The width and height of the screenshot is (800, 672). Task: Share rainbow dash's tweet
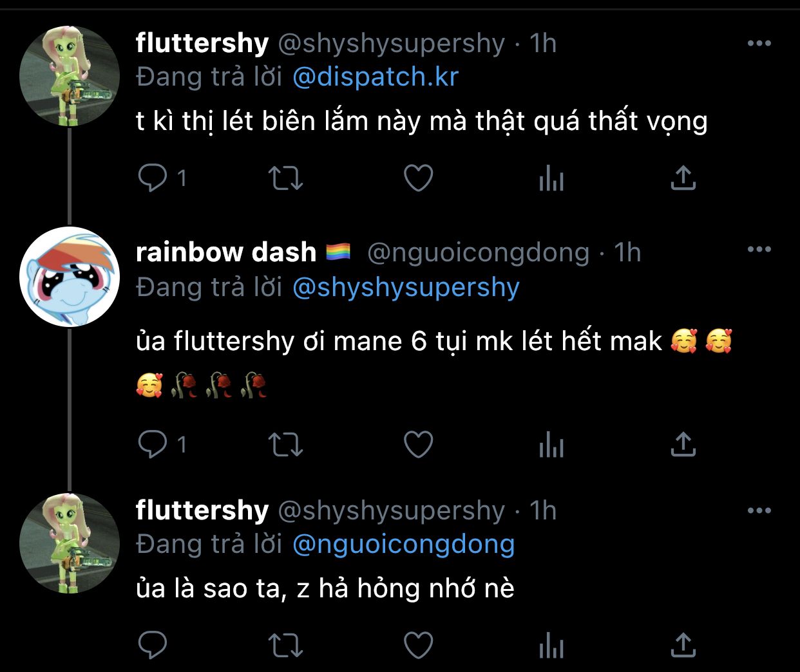tap(683, 445)
